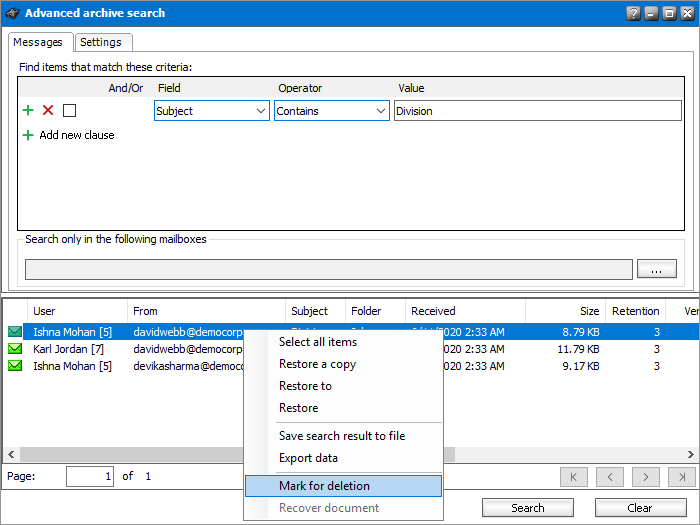Click envelope icon of last Ishna Mohan row
This screenshot has height=525, width=700.
tap(15, 366)
